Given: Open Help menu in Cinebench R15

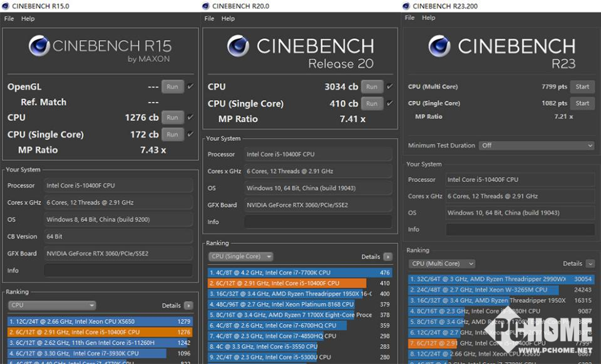Looking at the screenshot, I should point(28,18).
